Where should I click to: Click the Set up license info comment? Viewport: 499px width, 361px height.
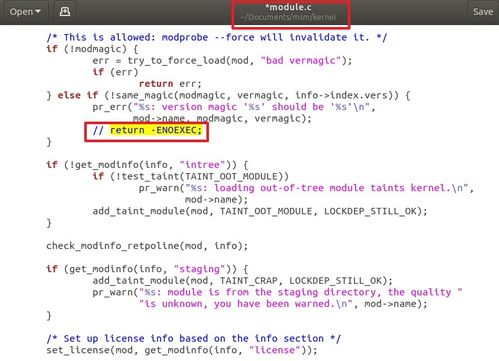(x=193, y=339)
